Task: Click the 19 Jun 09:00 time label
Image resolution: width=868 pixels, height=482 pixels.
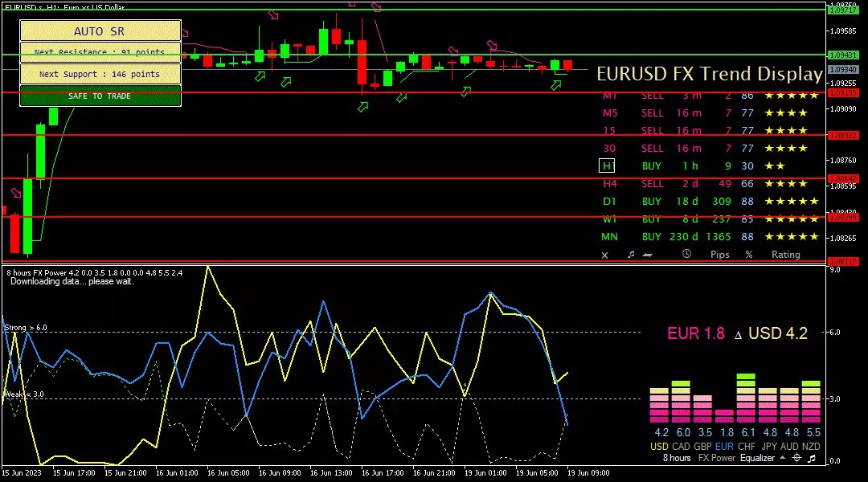Action: pyautogui.click(x=588, y=472)
